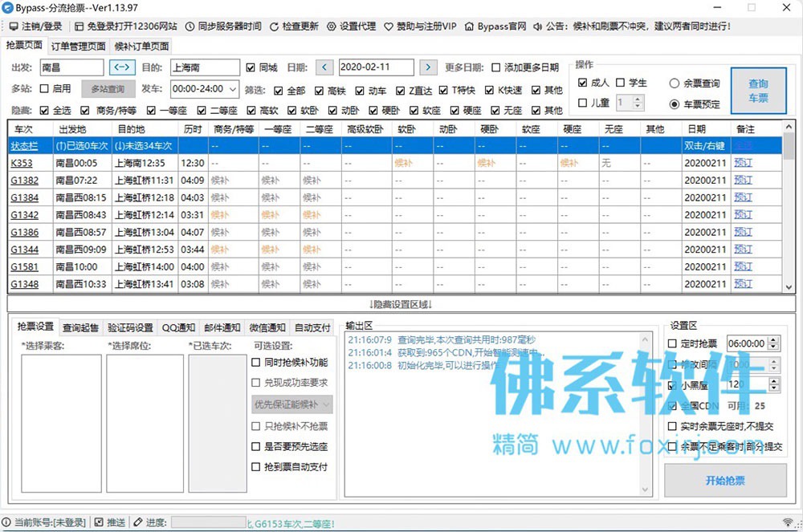Toggle the 同城 checkbox
803x532 pixels.
coord(251,67)
